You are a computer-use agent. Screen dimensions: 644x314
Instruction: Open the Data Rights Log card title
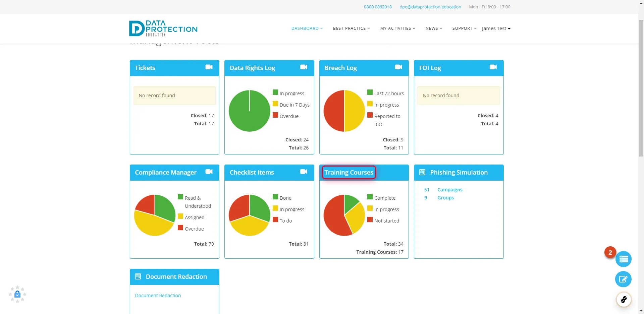point(252,68)
